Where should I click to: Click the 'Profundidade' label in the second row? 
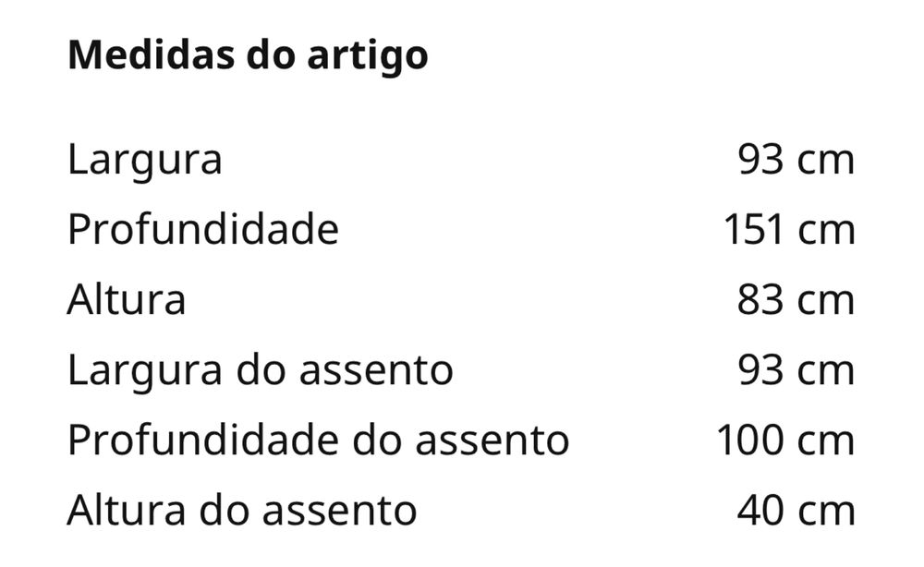coord(202,230)
